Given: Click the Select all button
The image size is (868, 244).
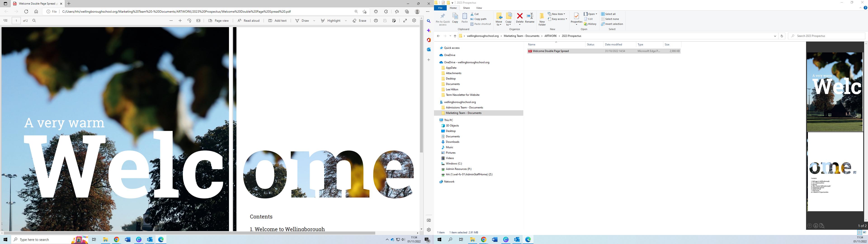Looking at the screenshot, I should (x=608, y=14).
